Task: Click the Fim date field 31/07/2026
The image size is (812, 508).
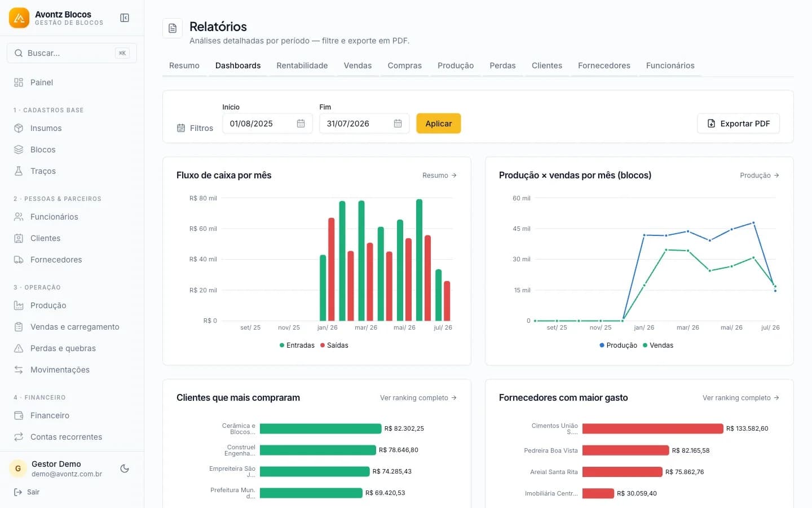Action: [x=364, y=124]
